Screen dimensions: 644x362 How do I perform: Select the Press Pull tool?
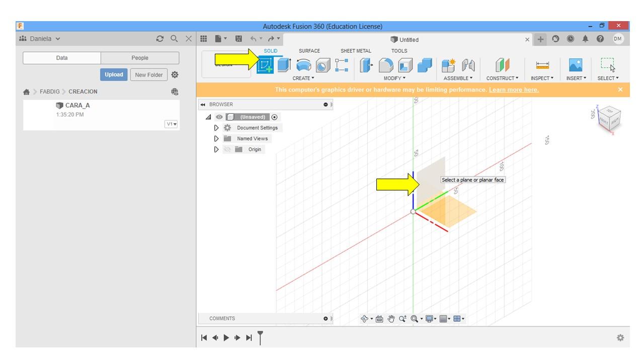(x=367, y=65)
